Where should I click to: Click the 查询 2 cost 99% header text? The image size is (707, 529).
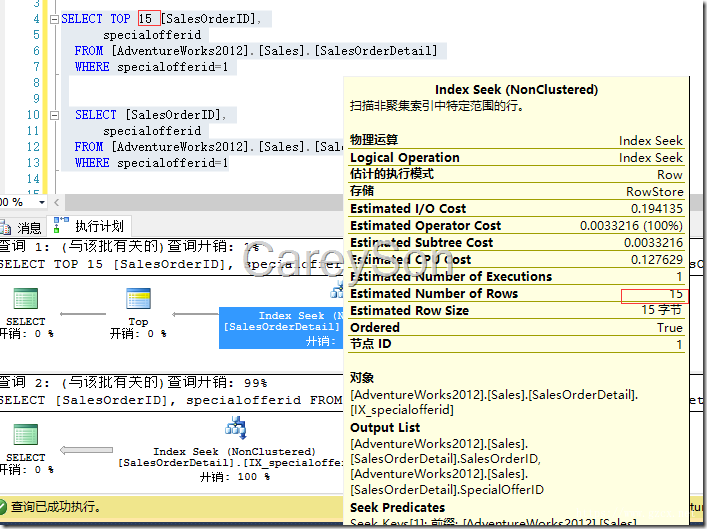coord(133,383)
